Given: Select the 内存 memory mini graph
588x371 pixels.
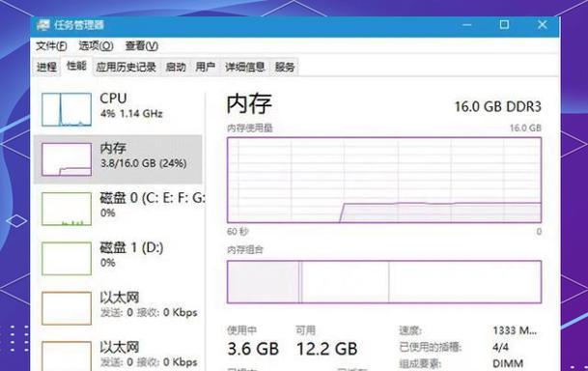Looking at the screenshot, I should (x=67, y=159).
